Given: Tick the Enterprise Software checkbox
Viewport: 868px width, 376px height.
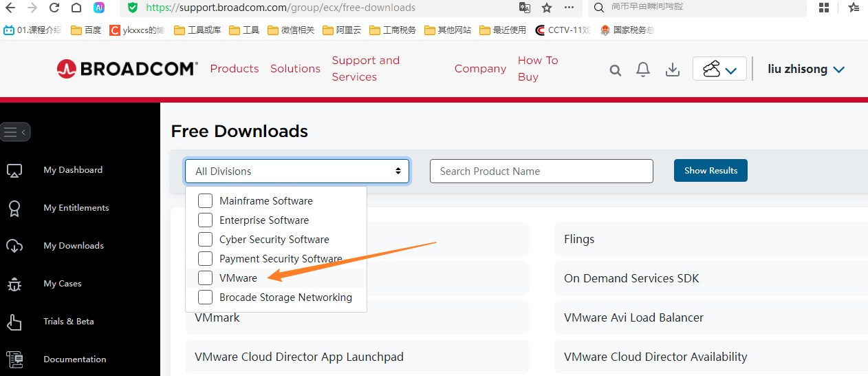Looking at the screenshot, I should coord(205,220).
